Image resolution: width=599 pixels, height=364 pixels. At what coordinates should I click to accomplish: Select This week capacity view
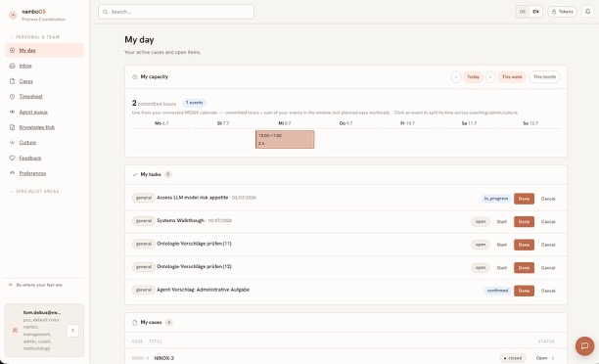(512, 76)
